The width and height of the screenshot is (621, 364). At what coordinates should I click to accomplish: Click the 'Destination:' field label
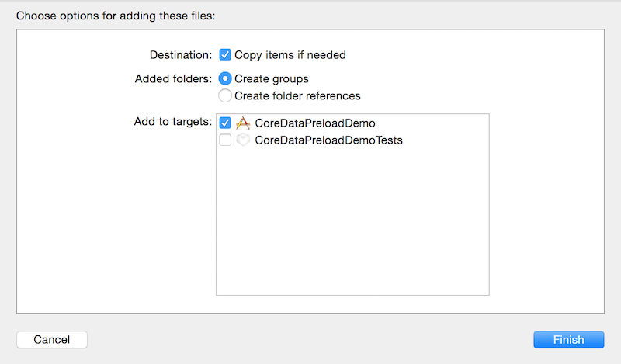pos(180,55)
